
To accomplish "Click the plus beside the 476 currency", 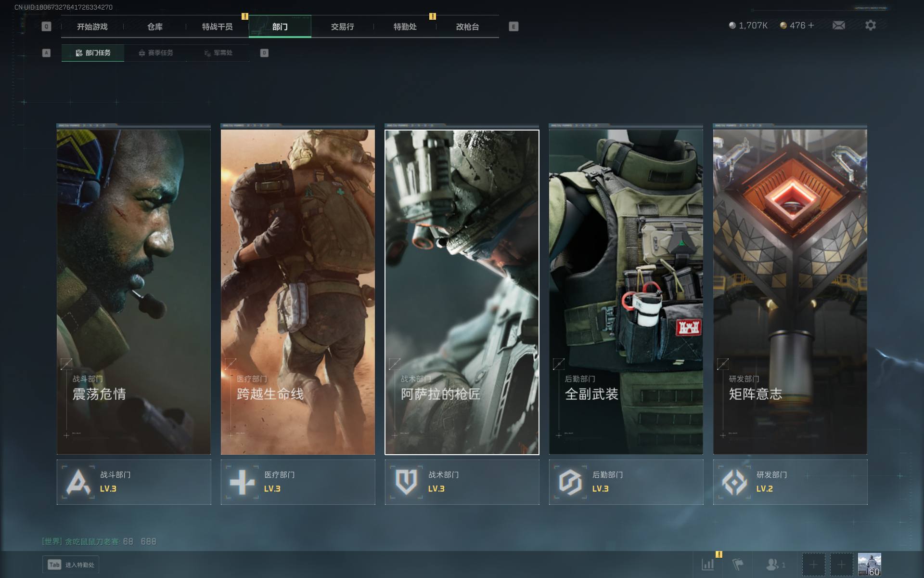I will [x=811, y=26].
